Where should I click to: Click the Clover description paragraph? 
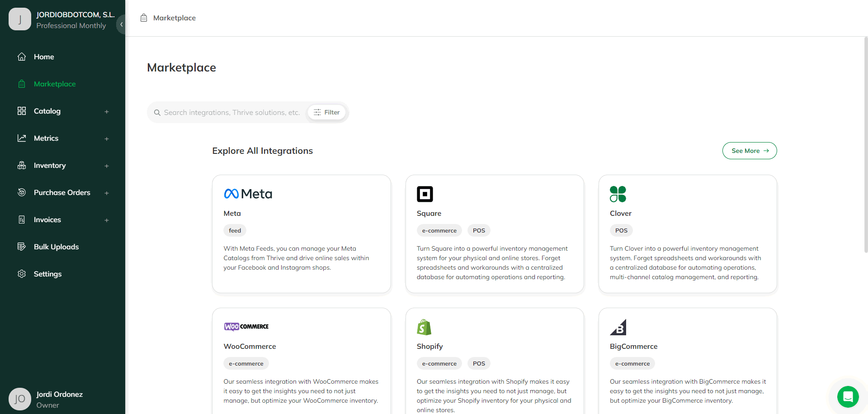click(685, 263)
